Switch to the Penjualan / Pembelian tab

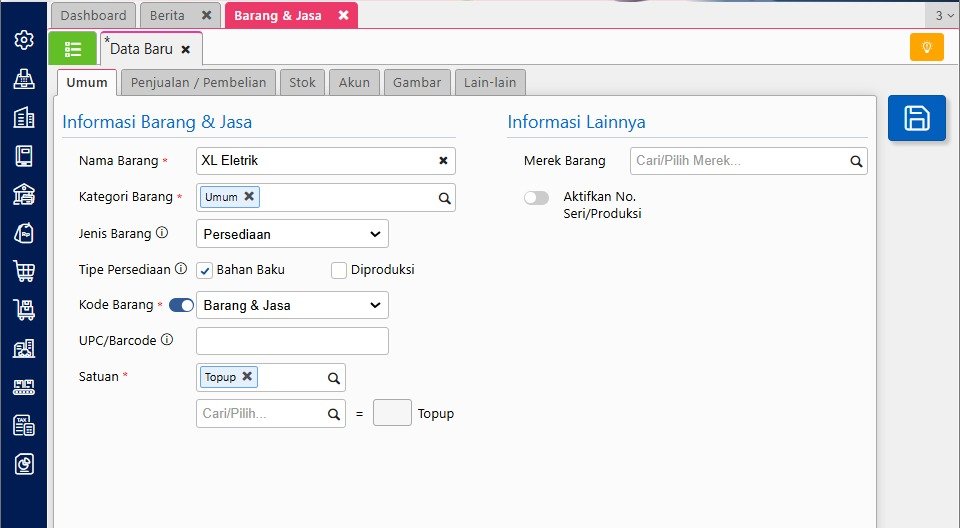(x=200, y=83)
